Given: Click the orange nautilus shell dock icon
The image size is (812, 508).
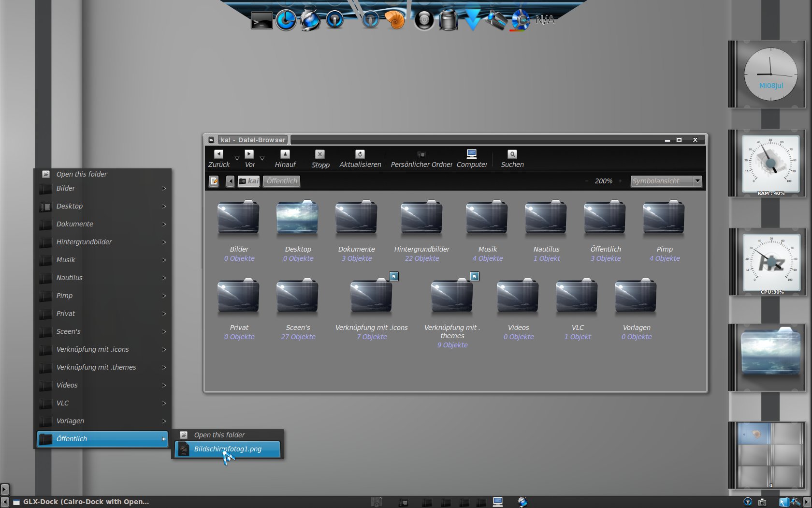Looking at the screenshot, I should [395, 20].
